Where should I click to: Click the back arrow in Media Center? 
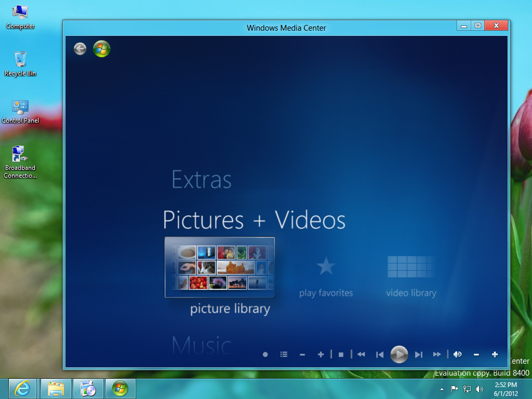tap(80, 49)
